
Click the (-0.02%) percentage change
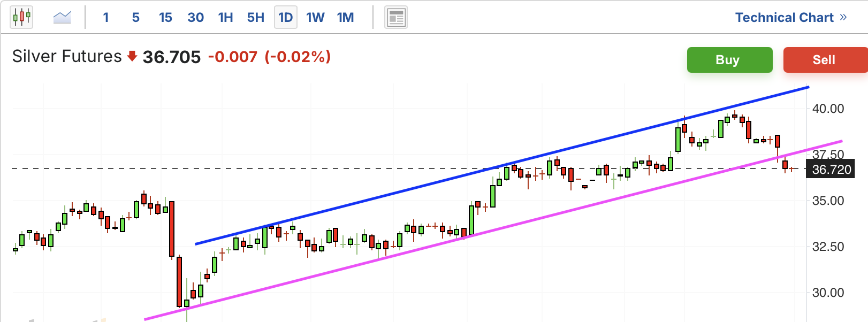click(x=298, y=57)
